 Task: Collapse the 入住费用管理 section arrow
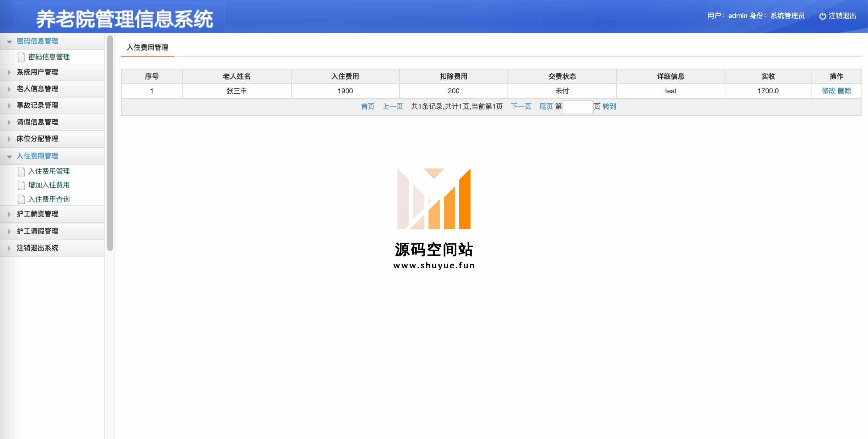click(9, 157)
